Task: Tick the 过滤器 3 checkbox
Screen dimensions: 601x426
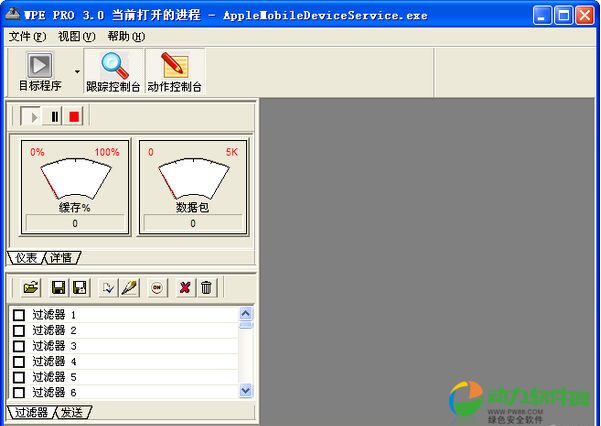Action: [19, 346]
